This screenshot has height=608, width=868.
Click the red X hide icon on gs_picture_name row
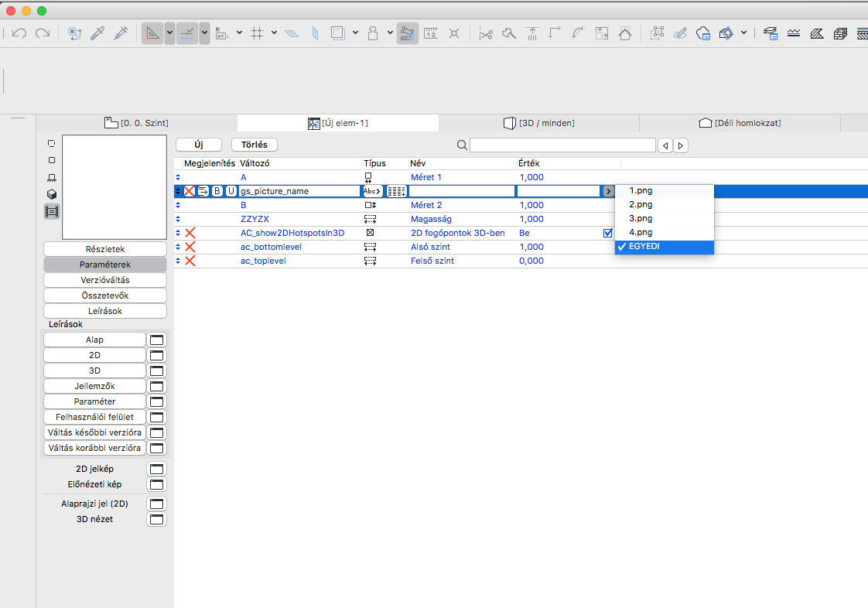click(x=190, y=191)
